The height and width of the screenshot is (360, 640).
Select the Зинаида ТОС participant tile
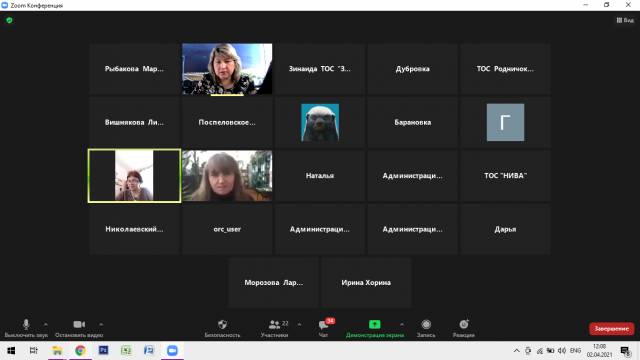(320, 69)
